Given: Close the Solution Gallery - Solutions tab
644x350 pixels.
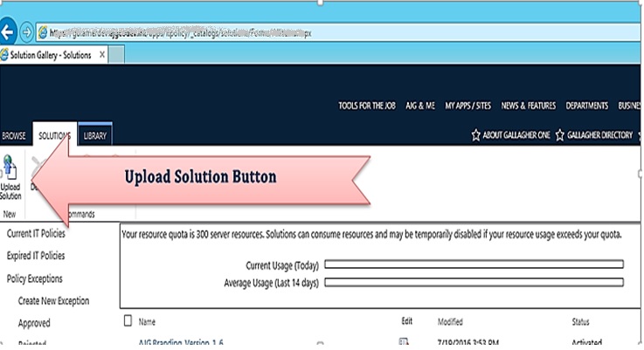Looking at the screenshot, I should pos(102,55).
